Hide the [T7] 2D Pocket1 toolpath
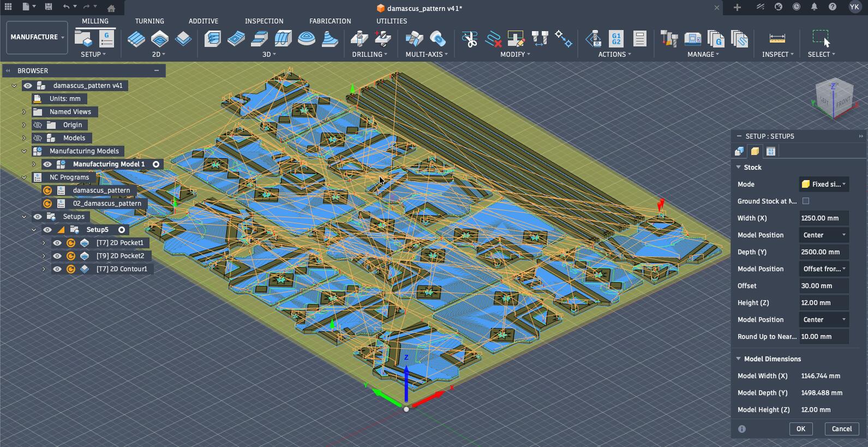 click(57, 243)
